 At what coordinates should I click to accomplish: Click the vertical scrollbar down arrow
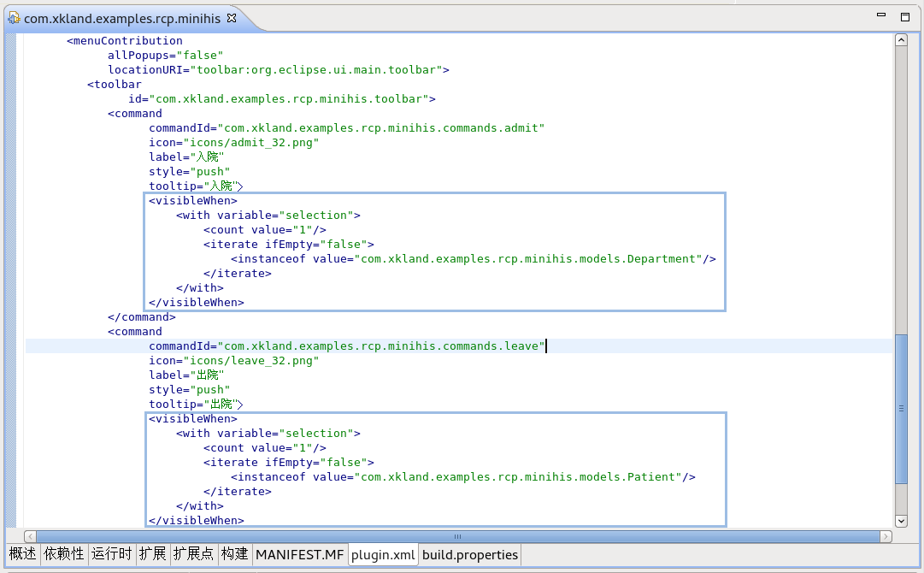click(x=901, y=521)
